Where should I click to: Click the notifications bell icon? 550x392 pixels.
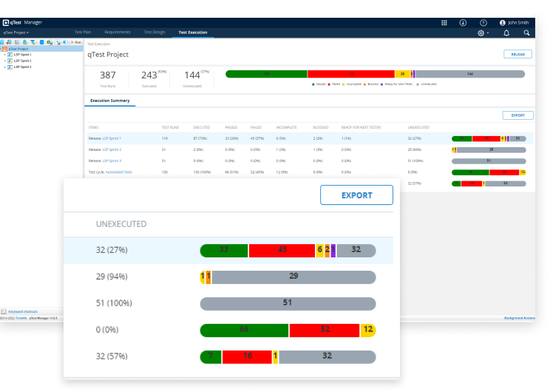(x=506, y=33)
